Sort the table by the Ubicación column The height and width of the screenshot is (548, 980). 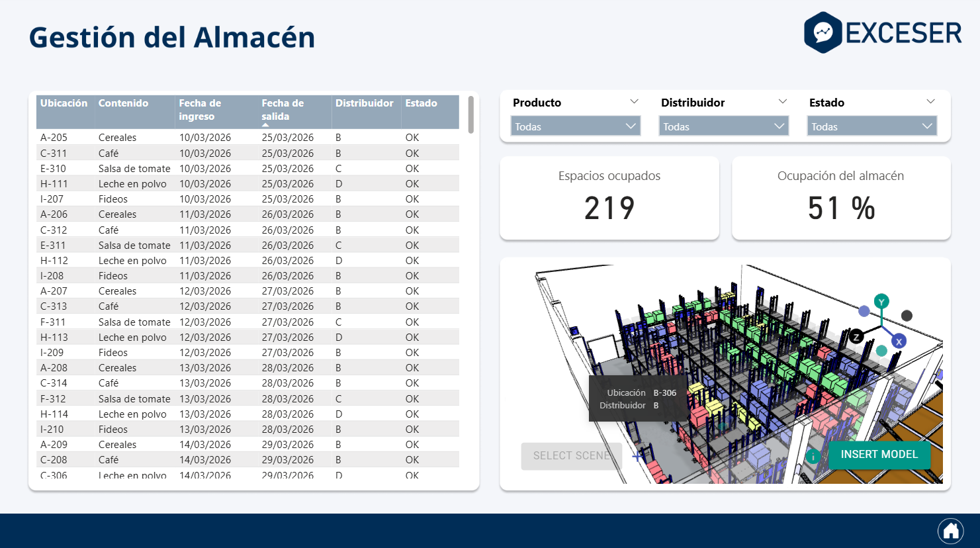pos(64,103)
